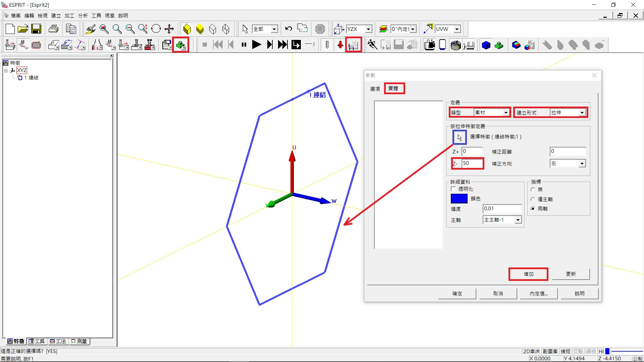The height and width of the screenshot is (362, 644).
Task: Select the rotate view tool icon
Action: coord(156,29)
